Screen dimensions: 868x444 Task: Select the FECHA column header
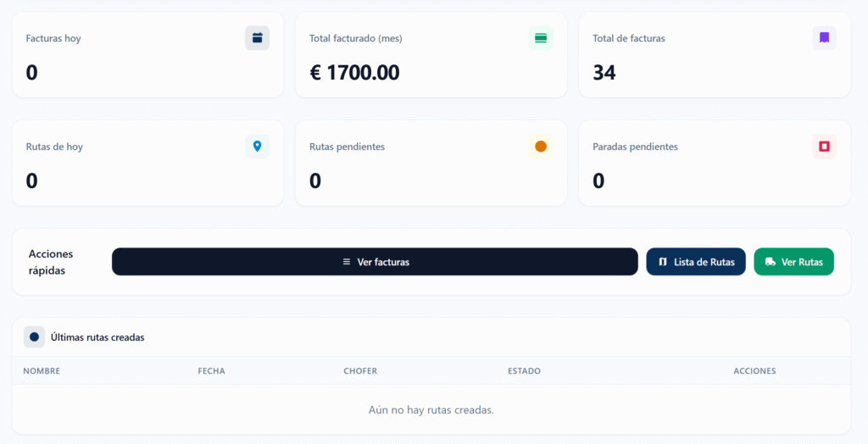[x=211, y=371]
